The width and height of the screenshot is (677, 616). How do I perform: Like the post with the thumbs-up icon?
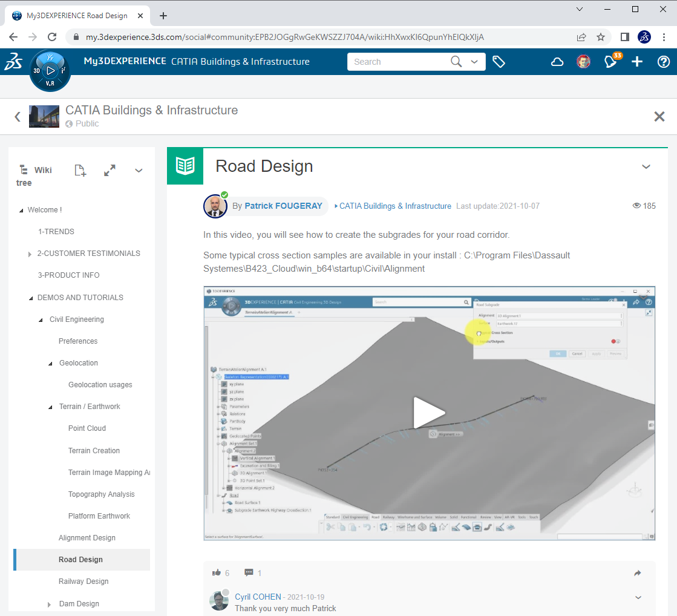[217, 572]
